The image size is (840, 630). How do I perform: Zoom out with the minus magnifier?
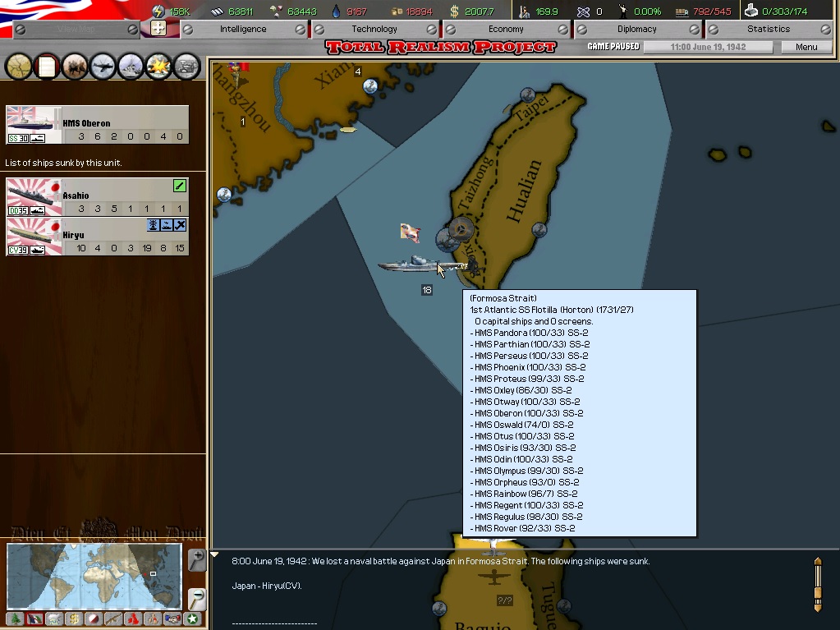[196, 598]
